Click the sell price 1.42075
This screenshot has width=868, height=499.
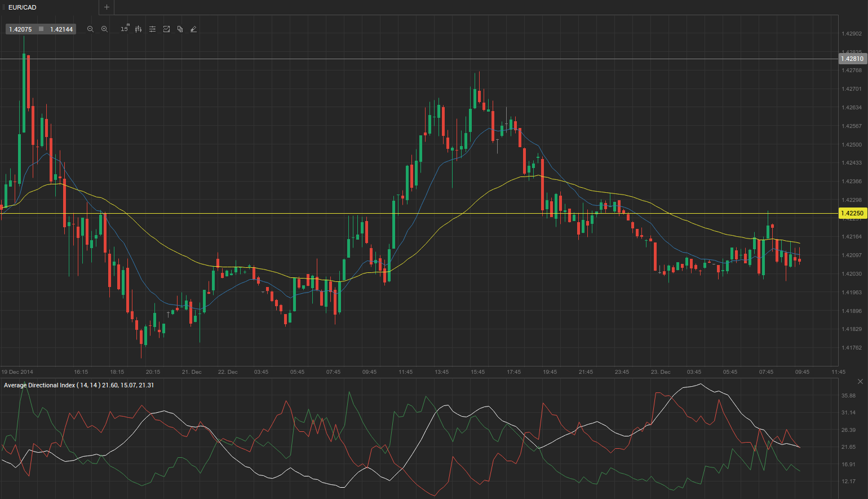[x=20, y=29]
